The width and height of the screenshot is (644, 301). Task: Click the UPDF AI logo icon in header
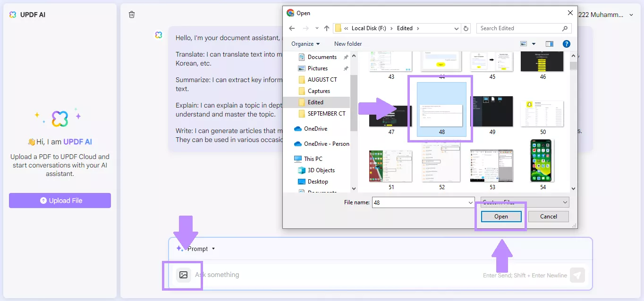[13, 15]
